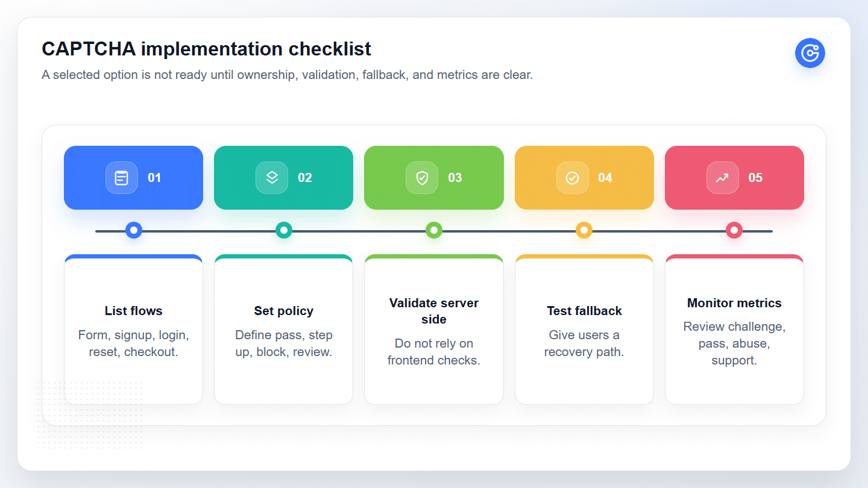Click 'Review challenge, pass, abuse, support.' text
Viewport: 868px width, 488px height.
[x=734, y=343]
